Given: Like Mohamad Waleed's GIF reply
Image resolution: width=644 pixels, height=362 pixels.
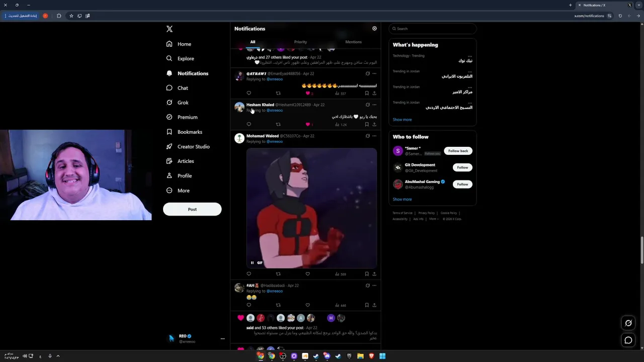Looking at the screenshot, I should click(x=308, y=274).
